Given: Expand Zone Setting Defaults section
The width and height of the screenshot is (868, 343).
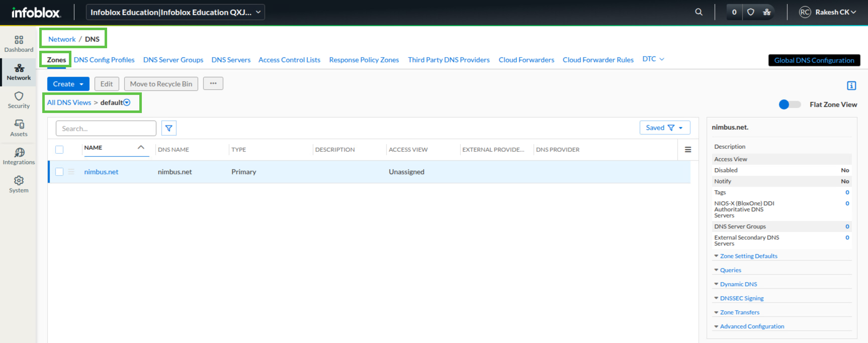Looking at the screenshot, I should point(748,256).
